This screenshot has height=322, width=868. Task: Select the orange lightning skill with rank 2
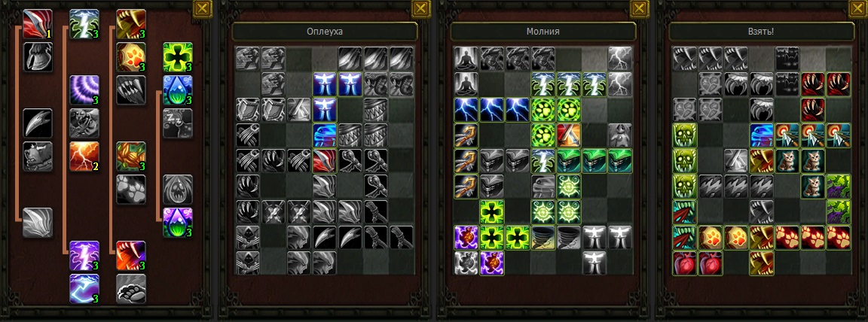(x=84, y=156)
